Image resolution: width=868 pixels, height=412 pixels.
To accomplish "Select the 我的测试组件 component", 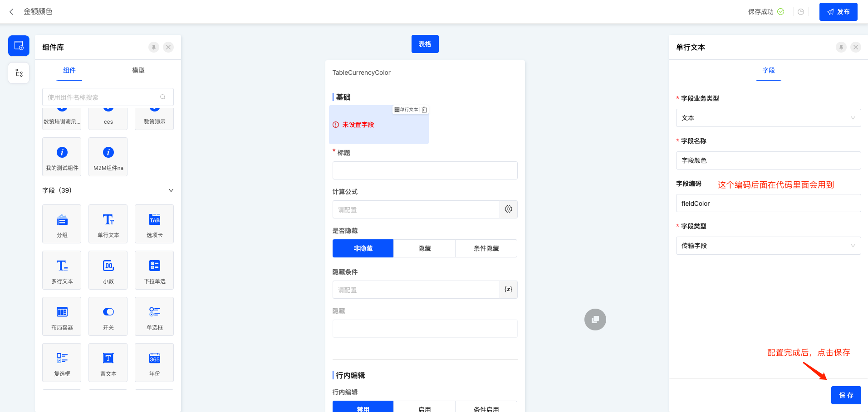I will 62,157.
